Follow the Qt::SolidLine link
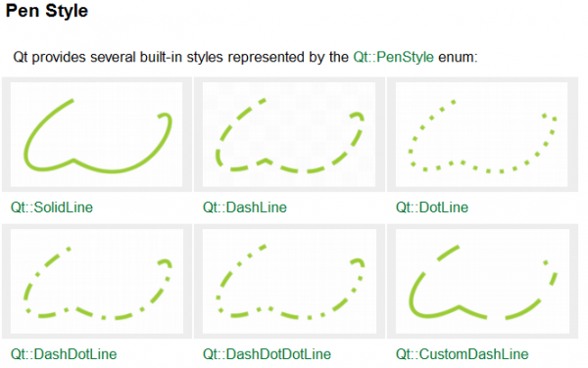Image resolution: width=588 pixels, height=368 pixels. point(52,207)
